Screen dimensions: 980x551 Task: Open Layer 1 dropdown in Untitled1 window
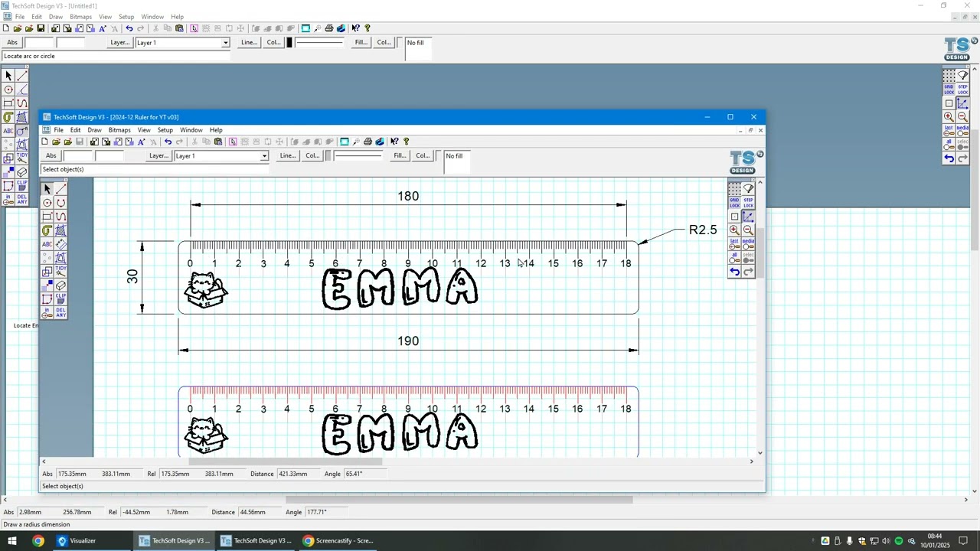(225, 43)
